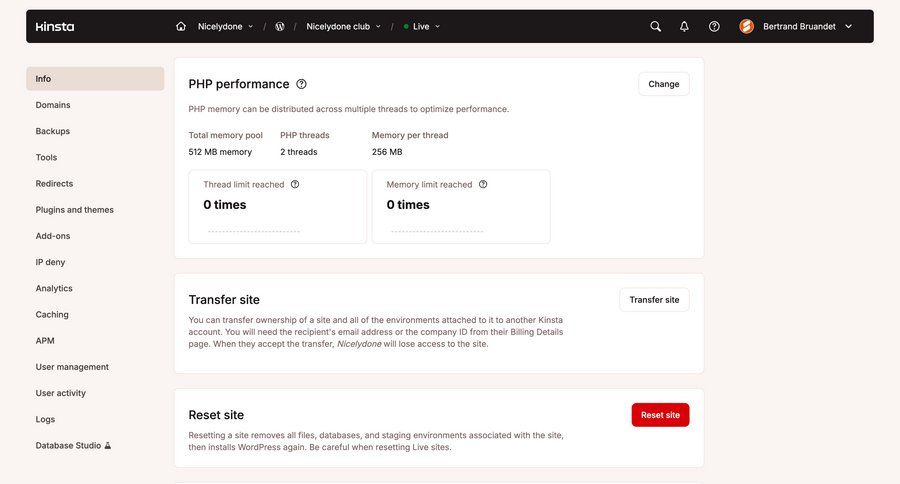Expand the Nicelydone company dropdown
The height and width of the screenshot is (484, 900).
tap(225, 27)
